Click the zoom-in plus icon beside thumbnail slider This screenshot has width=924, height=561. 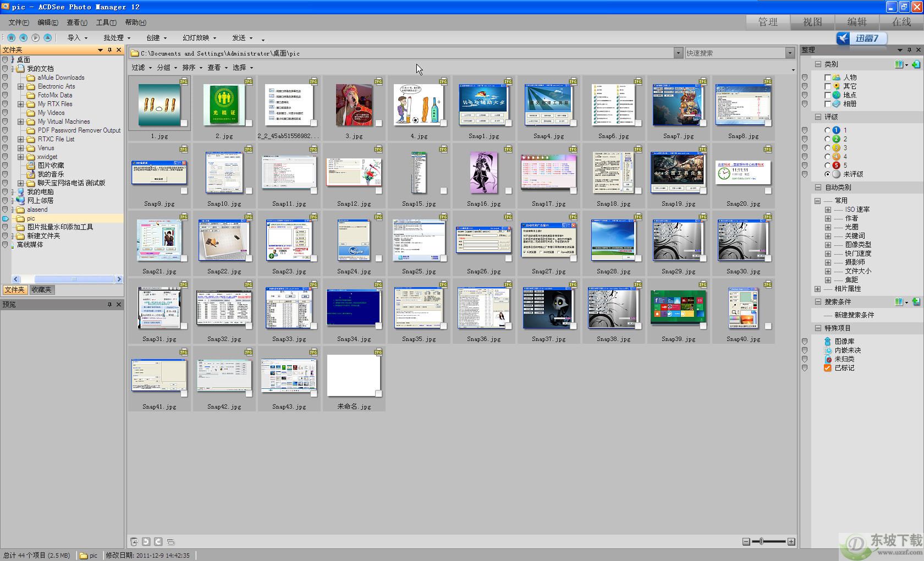pos(791,542)
